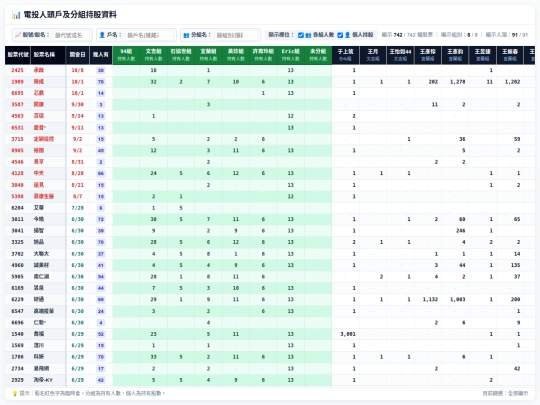Click the 1,278 shares value in the second row
This screenshot has width=540, height=405.
458,82
